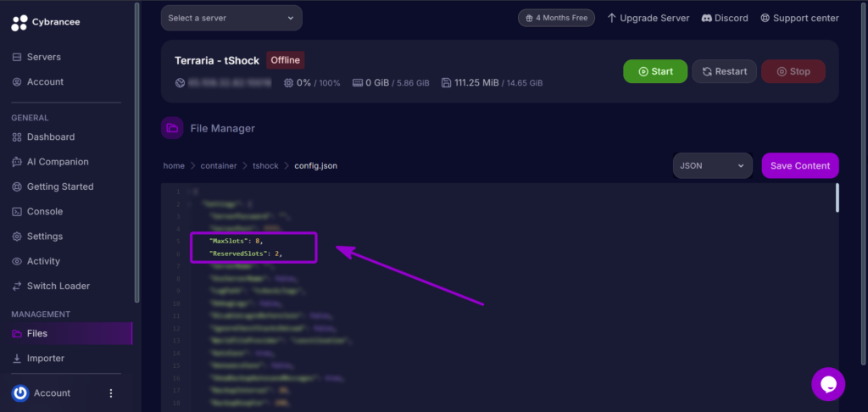868x412 pixels.
Task: Click the Upgrade Server arrow icon
Action: [x=612, y=18]
